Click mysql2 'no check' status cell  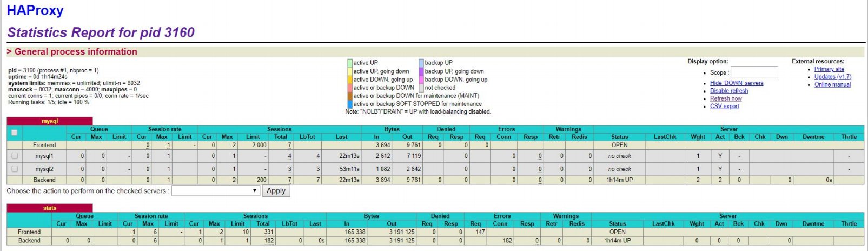tap(619, 169)
